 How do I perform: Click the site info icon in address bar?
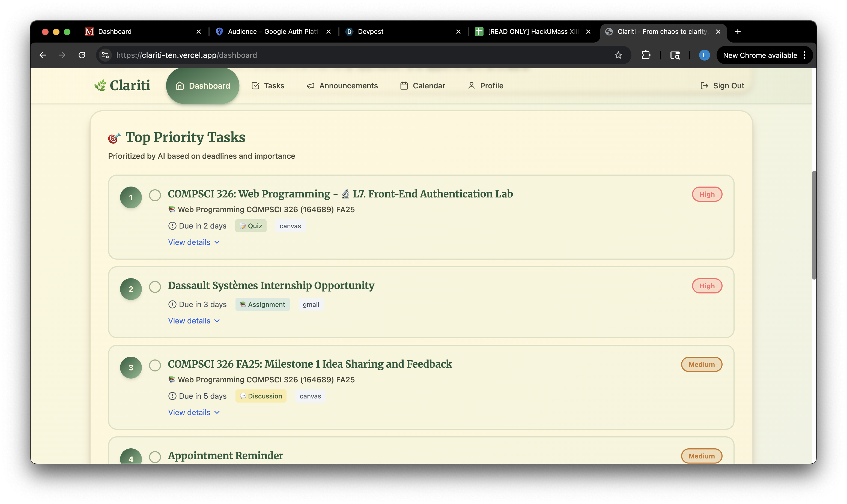point(106,55)
